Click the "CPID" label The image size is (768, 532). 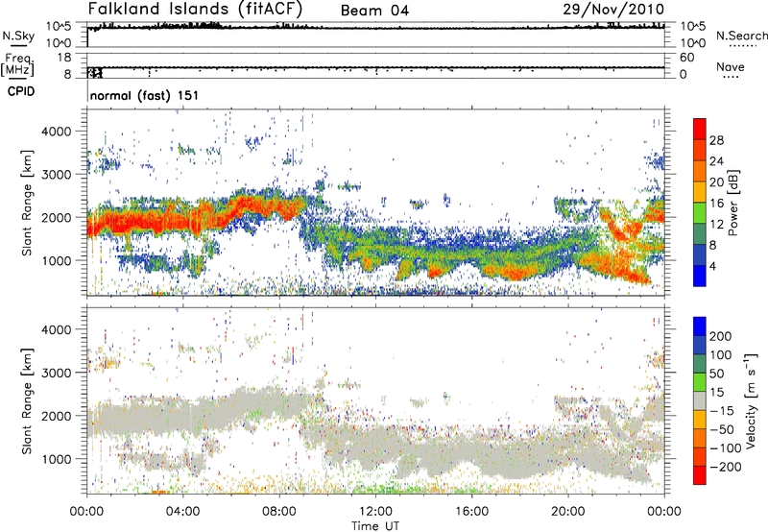[21, 91]
